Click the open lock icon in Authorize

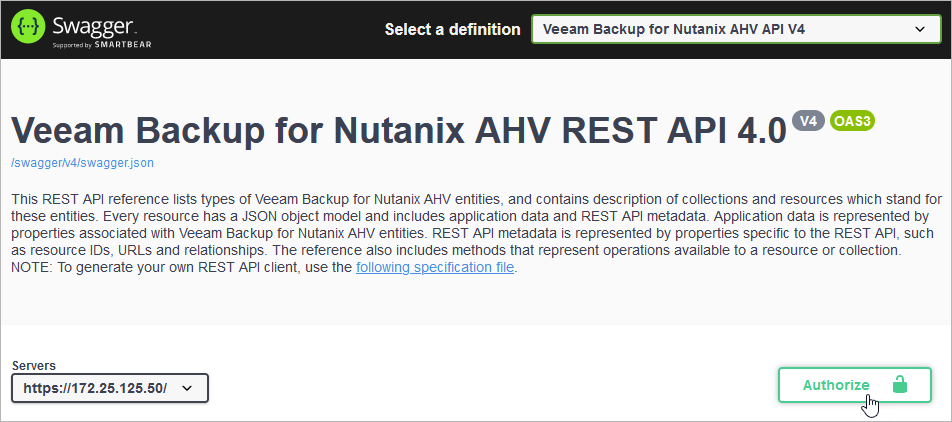(x=899, y=385)
